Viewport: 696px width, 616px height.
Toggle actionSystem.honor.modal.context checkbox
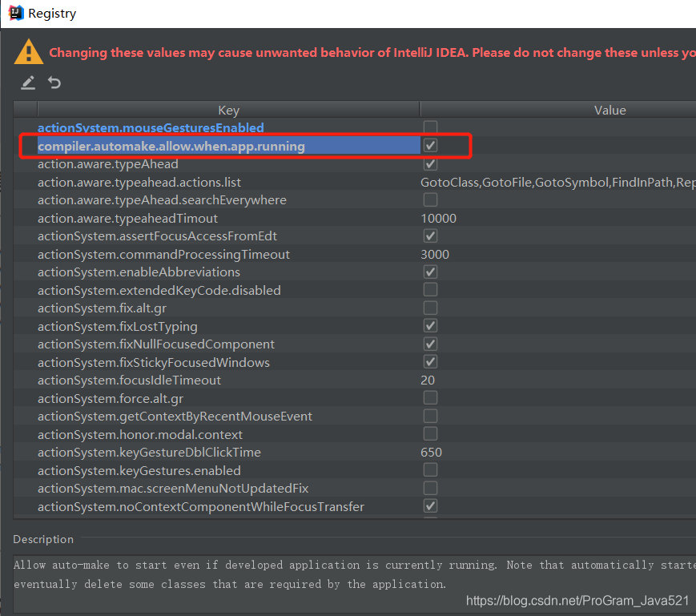tap(430, 433)
